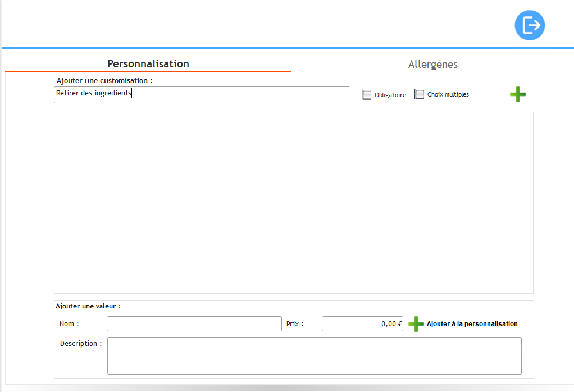The height and width of the screenshot is (392, 574).
Task: Click the Ajouter une customisation heading
Action: tap(104, 81)
